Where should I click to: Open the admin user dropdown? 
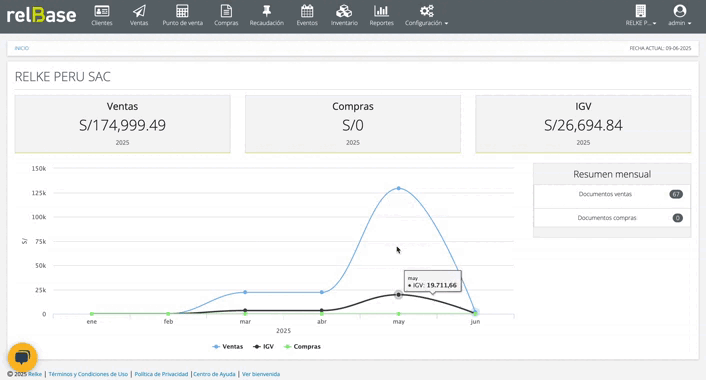(x=679, y=16)
